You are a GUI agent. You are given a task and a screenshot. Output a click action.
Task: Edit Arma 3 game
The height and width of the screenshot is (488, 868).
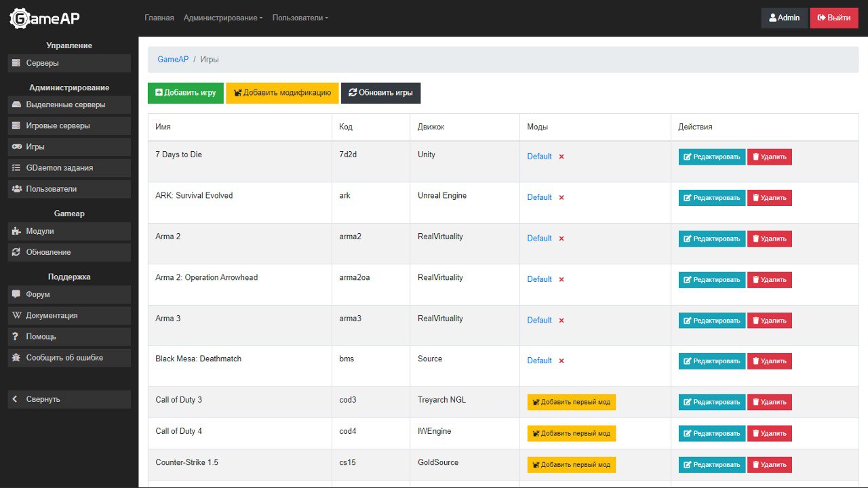click(x=712, y=321)
